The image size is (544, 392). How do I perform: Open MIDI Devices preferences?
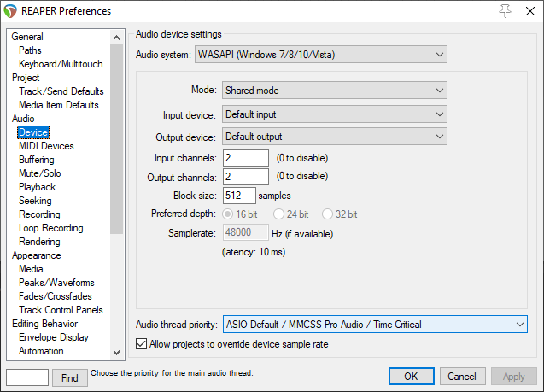point(46,146)
